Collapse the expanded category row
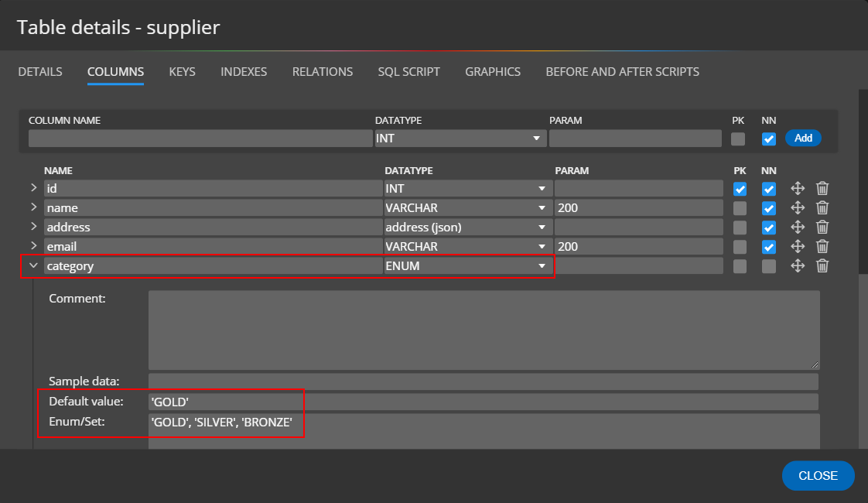 (x=32, y=265)
